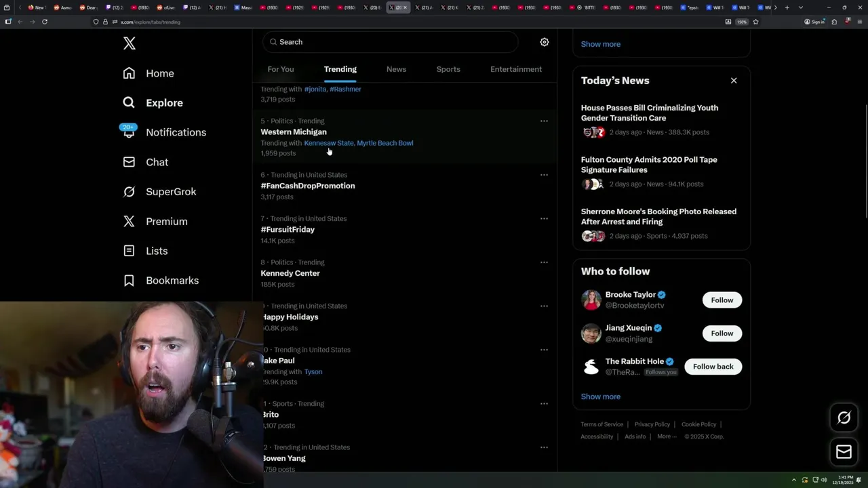Screen dimensions: 868x488
Task: Switch to the For You tab
Action: pyautogui.click(x=281, y=69)
